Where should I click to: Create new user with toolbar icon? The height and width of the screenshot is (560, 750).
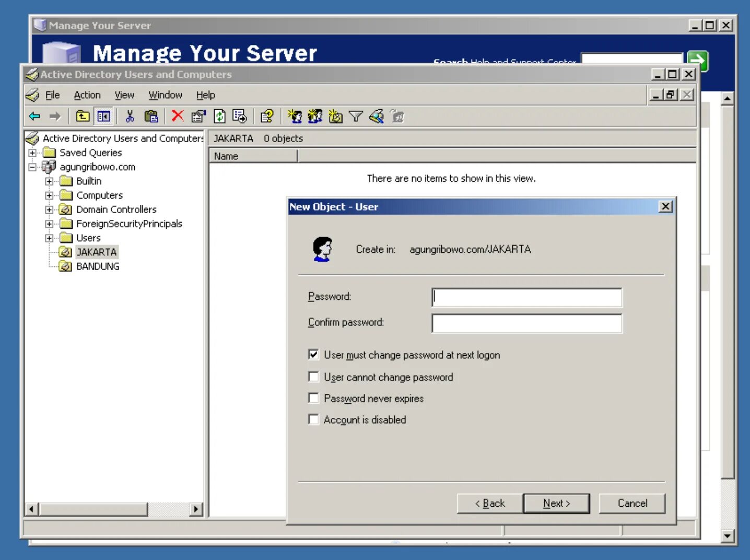[295, 116]
